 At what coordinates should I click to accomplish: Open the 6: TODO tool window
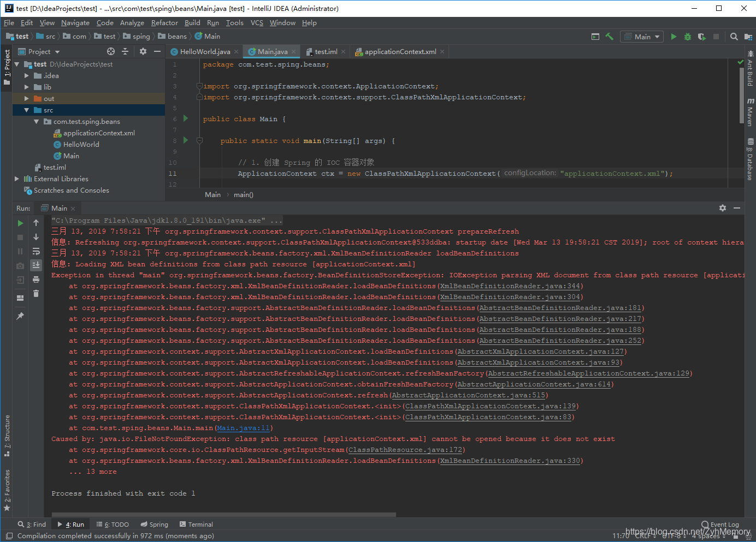click(x=113, y=525)
